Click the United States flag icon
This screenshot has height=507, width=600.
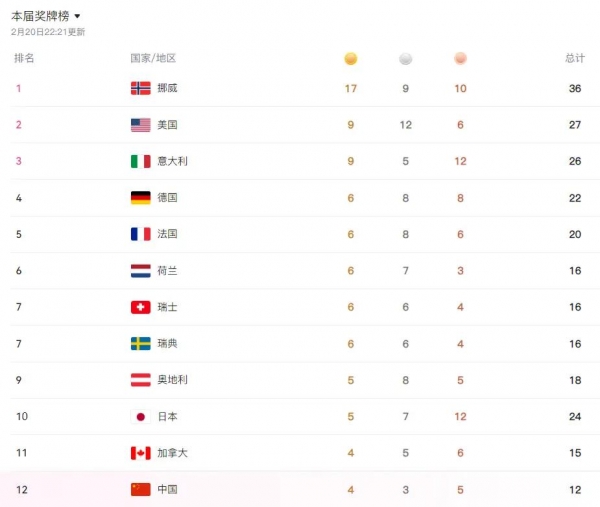click(141, 125)
